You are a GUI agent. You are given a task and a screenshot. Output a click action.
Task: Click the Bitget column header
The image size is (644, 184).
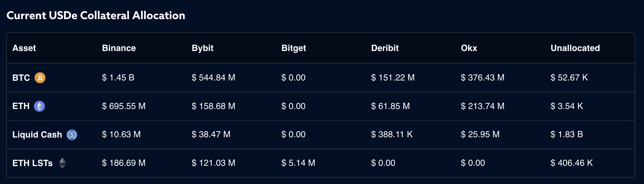click(x=293, y=48)
